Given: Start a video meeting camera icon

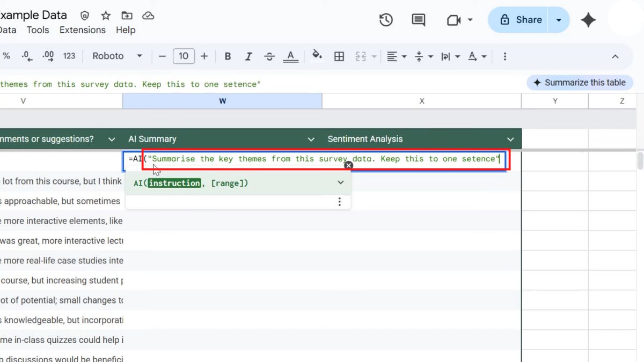Looking at the screenshot, I should click(454, 20).
